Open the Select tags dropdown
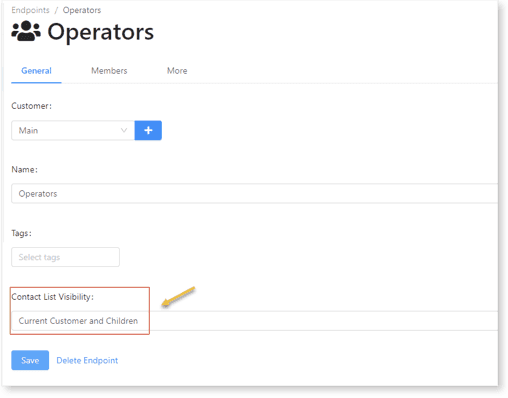This screenshot has height=398, width=508. click(x=65, y=257)
